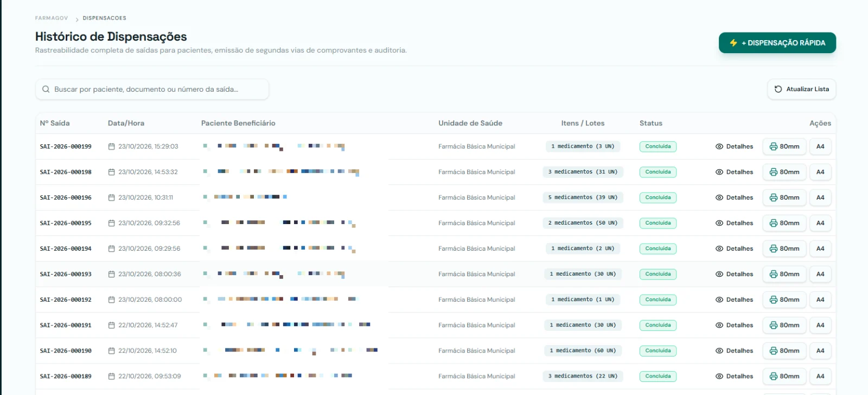
Task: Print A4 for SAI-2026-000198
Action: 820,172
